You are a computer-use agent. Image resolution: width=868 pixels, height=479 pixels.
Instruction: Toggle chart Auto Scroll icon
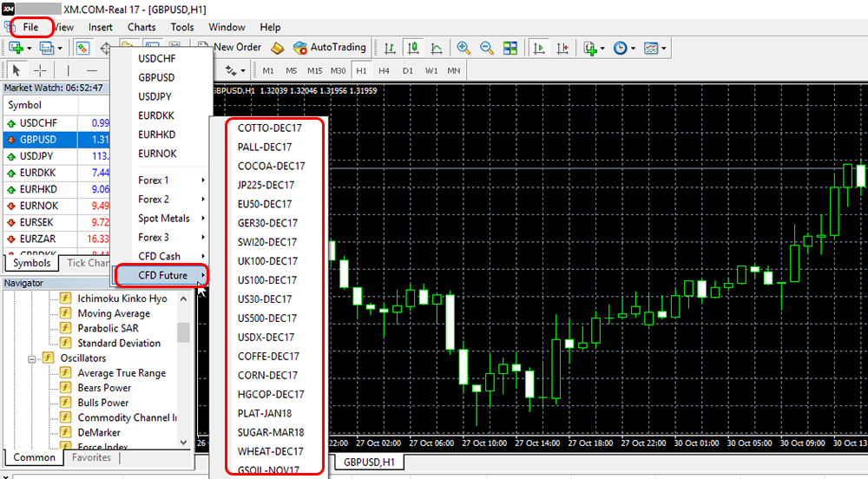tap(539, 48)
